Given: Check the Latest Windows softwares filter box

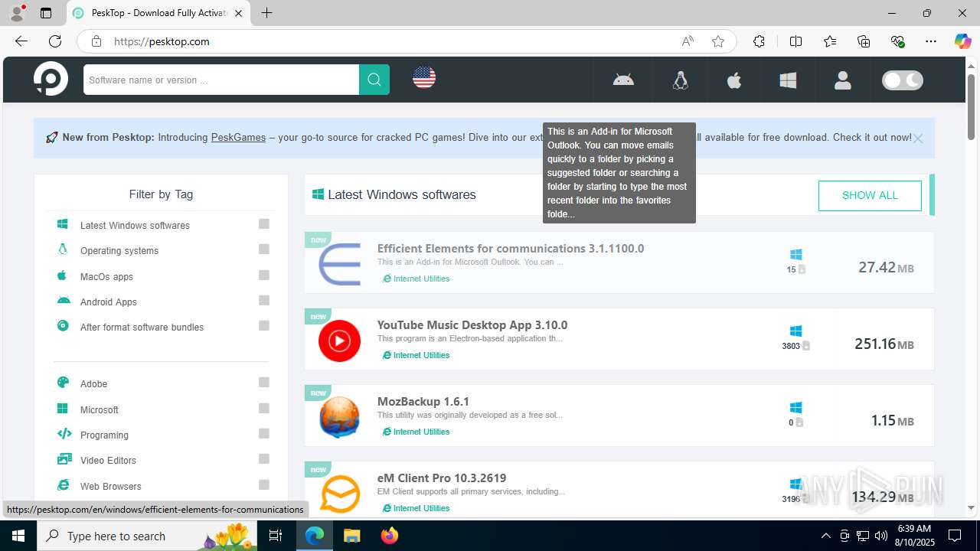Looking at the screenshot, I should pos(264,223).
